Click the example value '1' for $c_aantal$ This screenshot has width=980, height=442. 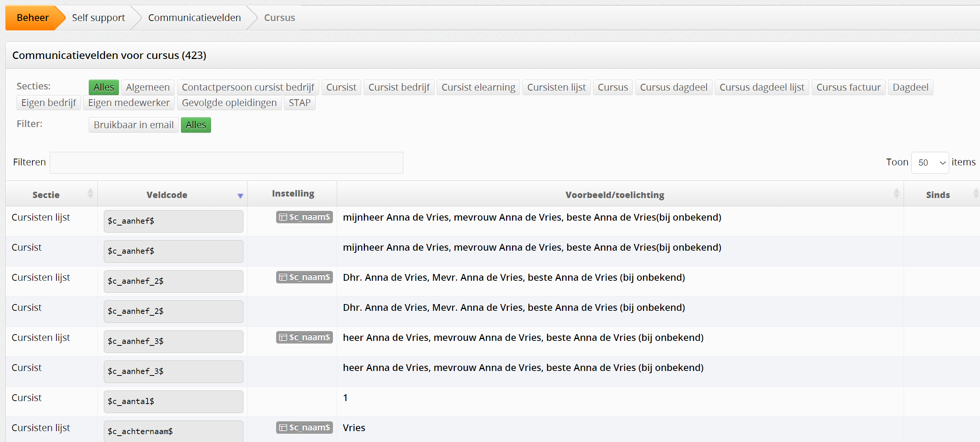pos(345,398)
